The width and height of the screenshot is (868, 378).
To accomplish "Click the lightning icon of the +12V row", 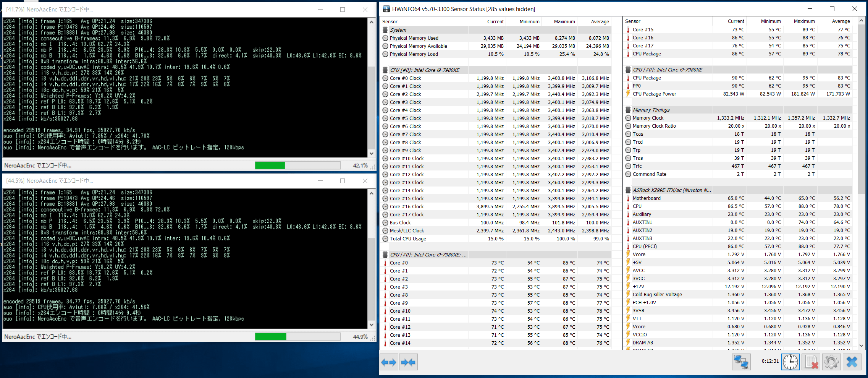I will click(x=628, y=286).
